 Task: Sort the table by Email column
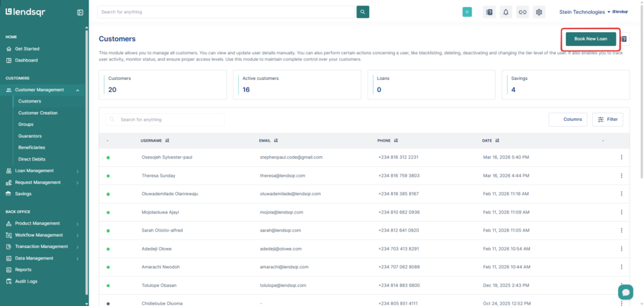coord(275,140)
